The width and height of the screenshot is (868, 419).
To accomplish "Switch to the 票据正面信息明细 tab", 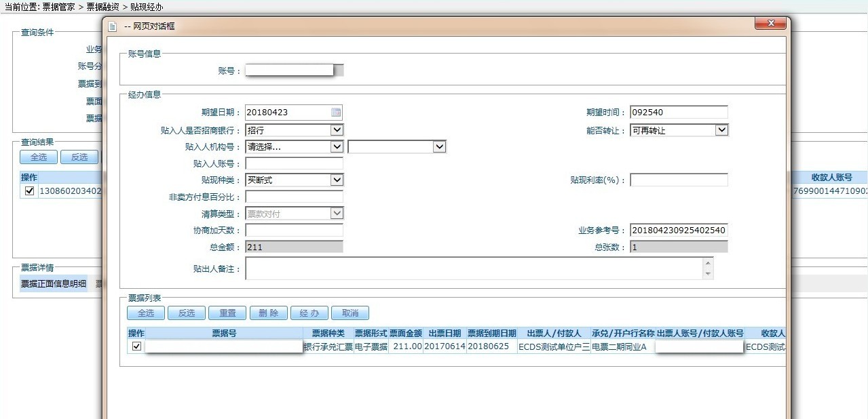I will pyautogui.click(x=54, y=284).
